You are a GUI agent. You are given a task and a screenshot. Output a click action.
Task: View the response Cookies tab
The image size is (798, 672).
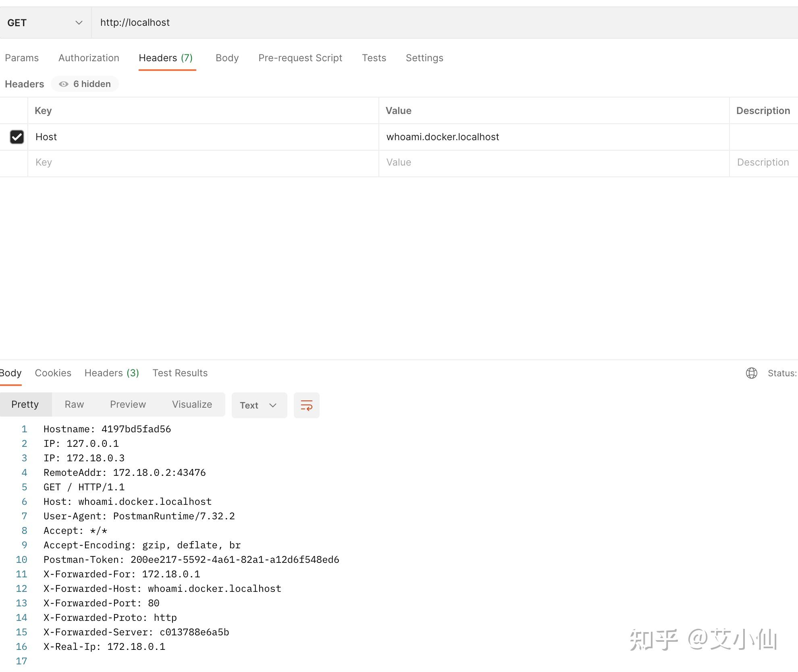[x=53, y=373]
